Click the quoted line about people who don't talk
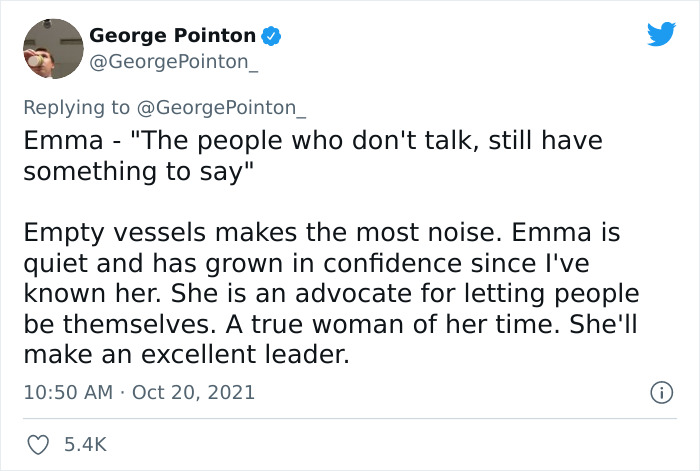700x471 pixels. 313,156
